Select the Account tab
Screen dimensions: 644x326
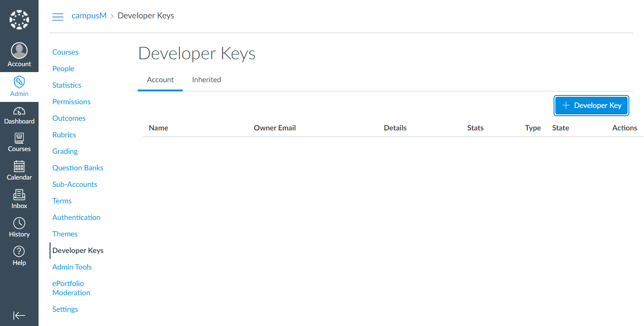pos(160,80)
